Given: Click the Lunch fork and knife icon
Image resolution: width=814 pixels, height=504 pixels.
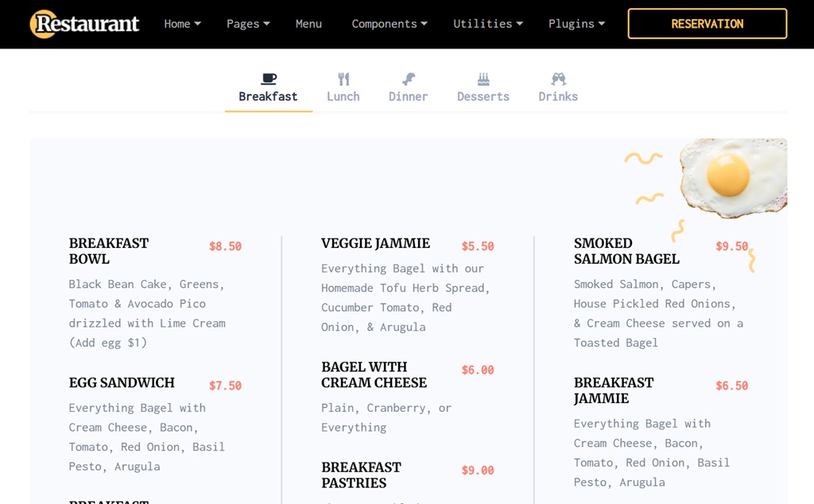Looking at the screenshot, I should (x=343, y=79).
